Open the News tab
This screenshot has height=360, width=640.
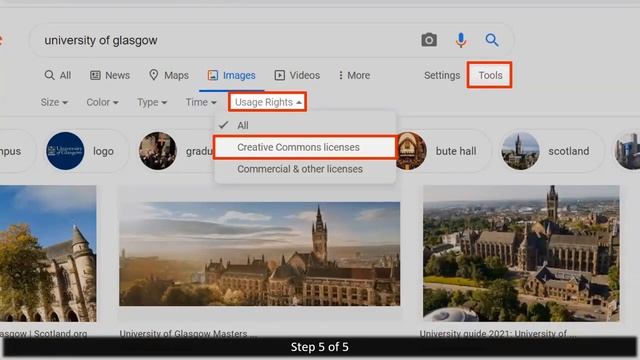pyautogui.click(x=110, y=75)
